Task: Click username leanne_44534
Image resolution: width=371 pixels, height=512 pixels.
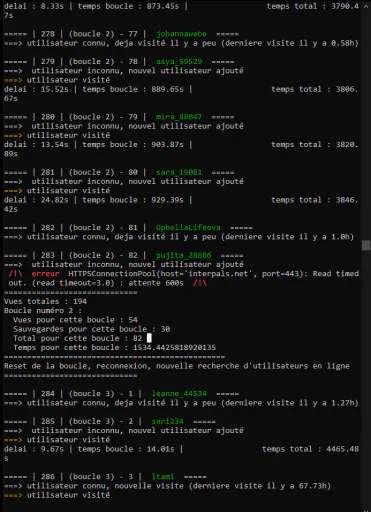Action: (x=179, y=394)
